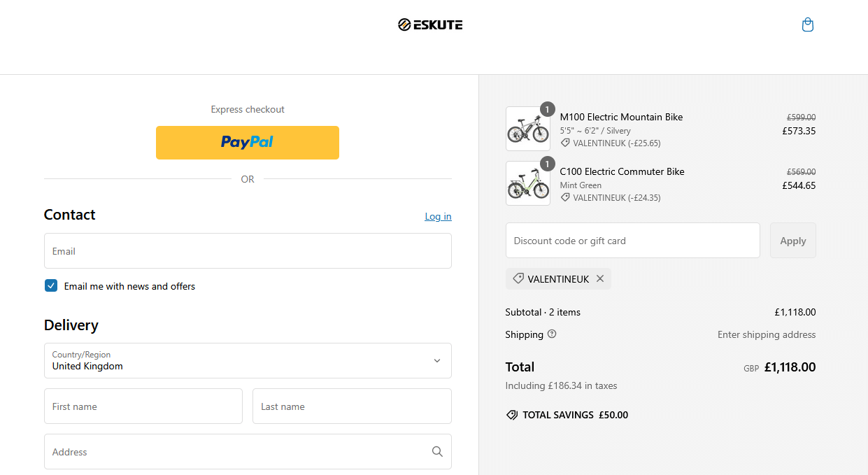The height and width of the screenshot is (475, 868).
Task: Click the Enter shipping address text
Action: pyautogui.click(x=767, y=334)
